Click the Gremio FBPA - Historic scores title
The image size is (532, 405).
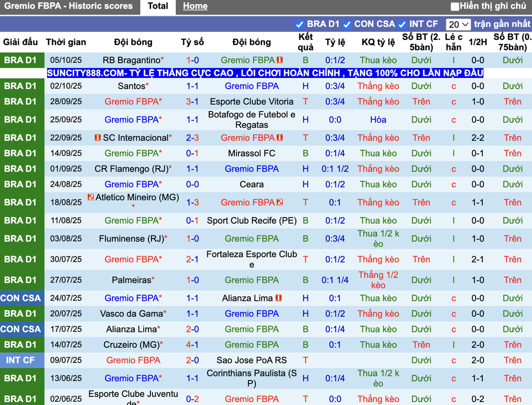tap(68, 6)
